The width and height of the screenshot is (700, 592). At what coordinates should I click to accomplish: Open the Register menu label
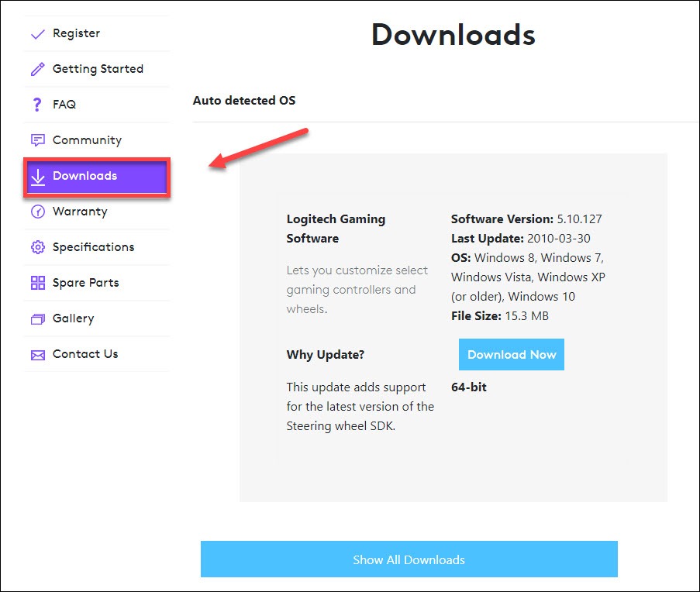tap(76, 33)
